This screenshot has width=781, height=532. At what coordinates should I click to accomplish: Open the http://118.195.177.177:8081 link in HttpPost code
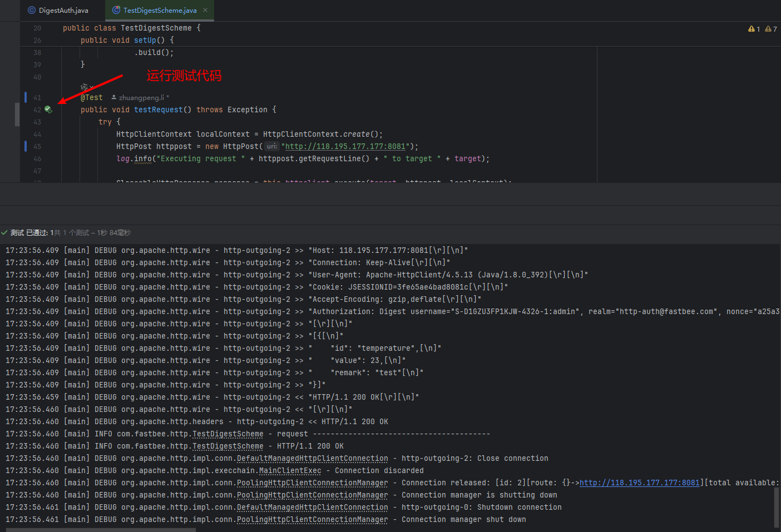point(345,146)
